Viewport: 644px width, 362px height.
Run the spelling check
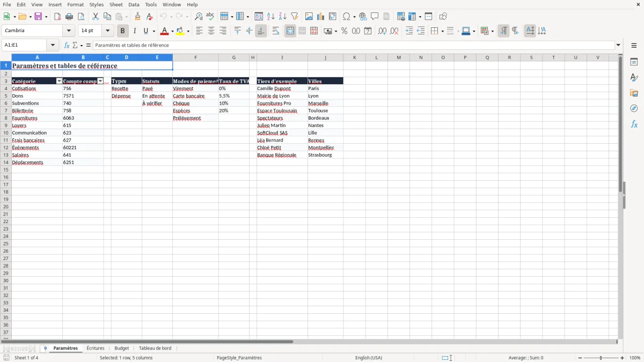tap(210, 17)
